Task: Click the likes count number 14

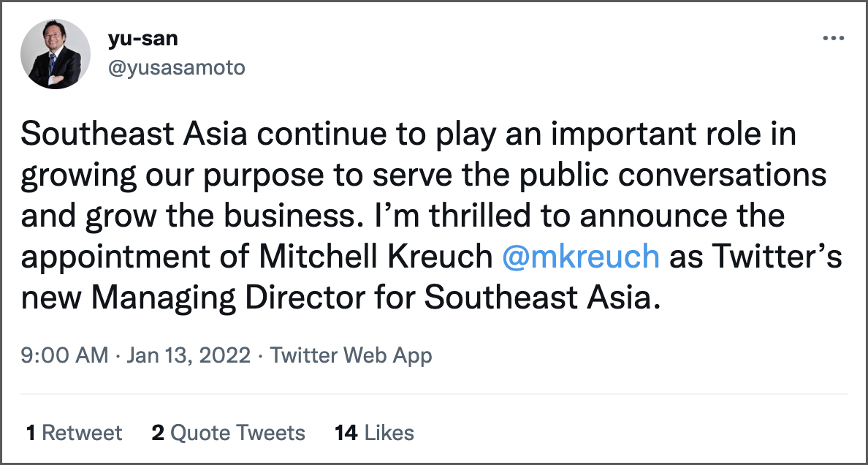Action: click(346, 433)
